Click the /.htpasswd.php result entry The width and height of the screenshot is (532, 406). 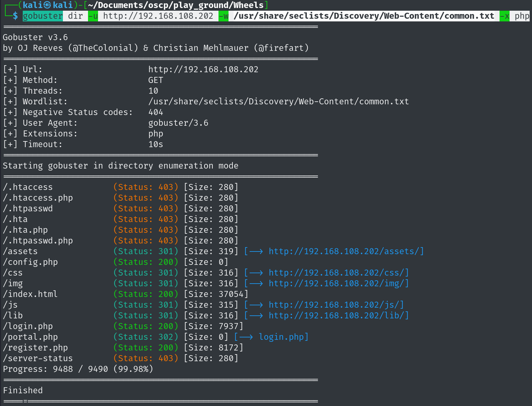click(x=38, y=240)
